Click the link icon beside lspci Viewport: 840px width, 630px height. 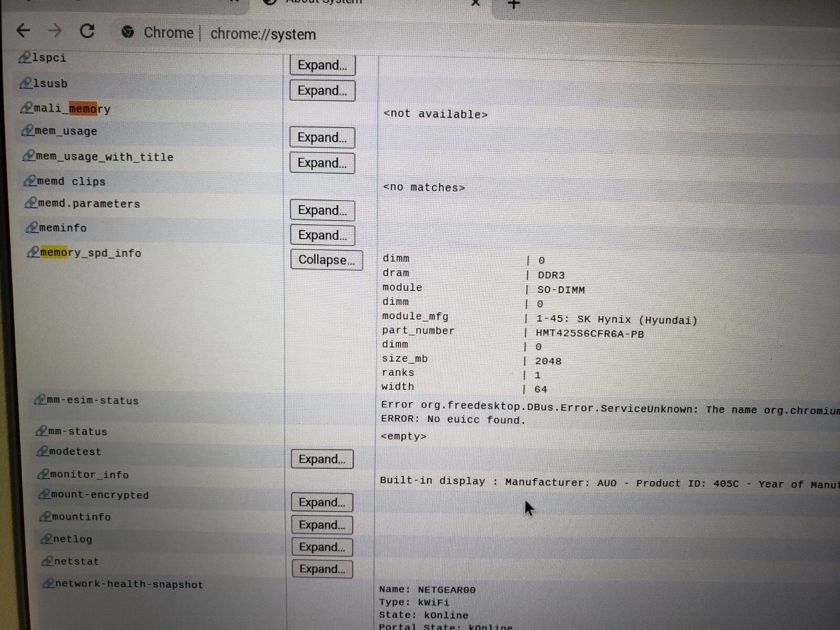click(25, 57)
